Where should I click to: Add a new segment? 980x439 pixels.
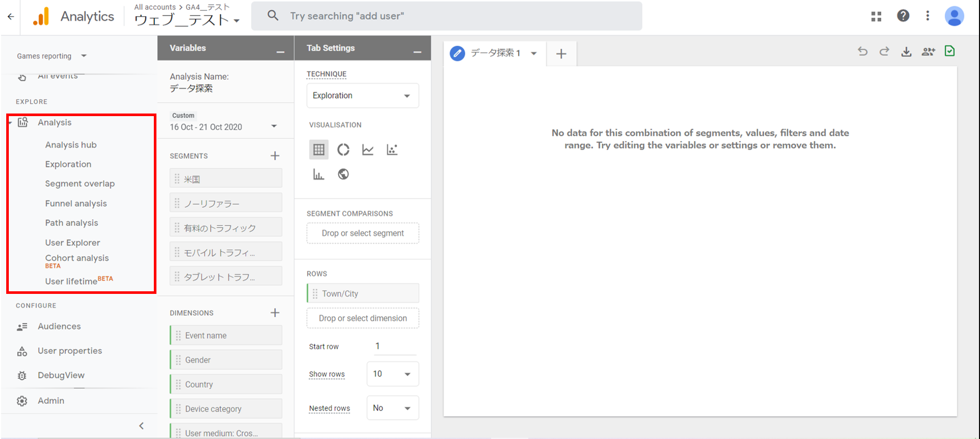[275, 155]
